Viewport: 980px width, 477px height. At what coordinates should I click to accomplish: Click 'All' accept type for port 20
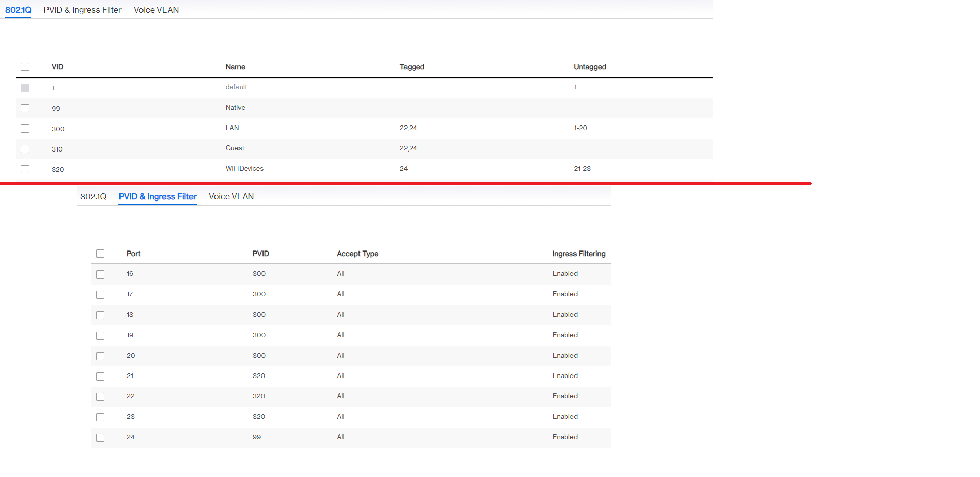click(341, 356)
